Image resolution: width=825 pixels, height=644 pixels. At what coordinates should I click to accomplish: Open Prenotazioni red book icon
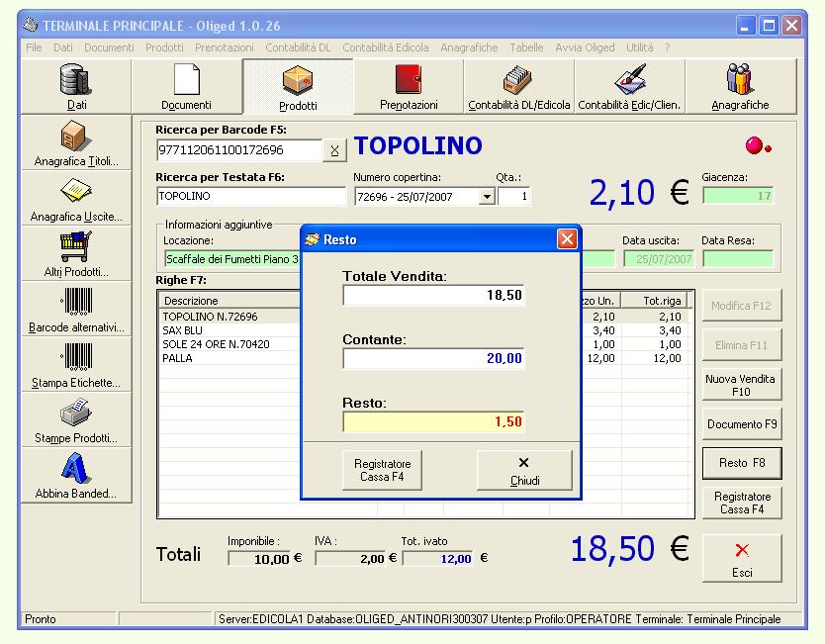[x=409, y=79]
